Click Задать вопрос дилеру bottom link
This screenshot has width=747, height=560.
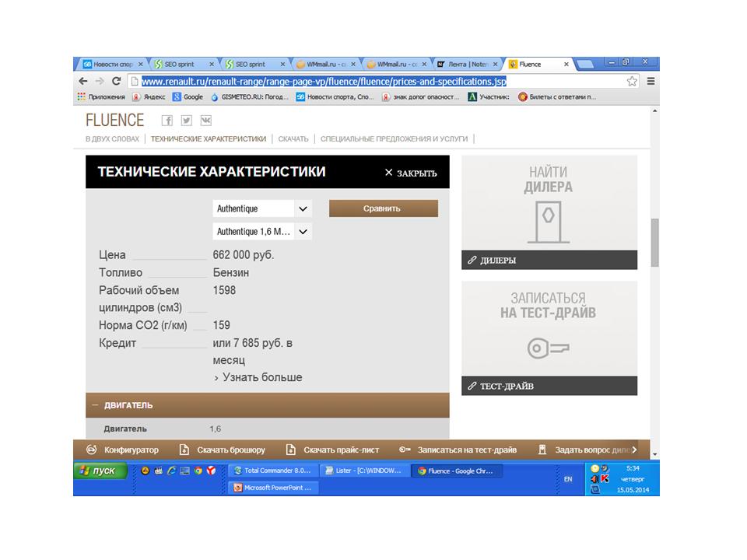(x=584, y=450)
